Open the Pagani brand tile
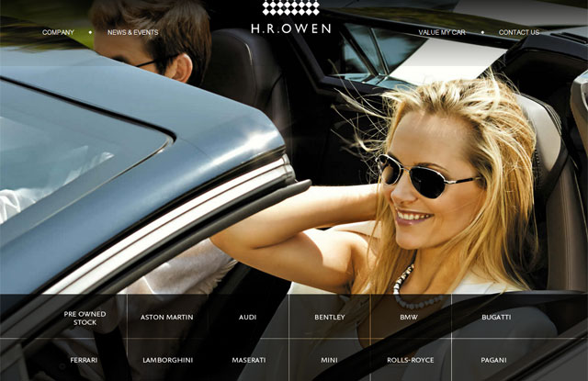Image resolution: width=588 pixels, height=381 pixels. 493,360
